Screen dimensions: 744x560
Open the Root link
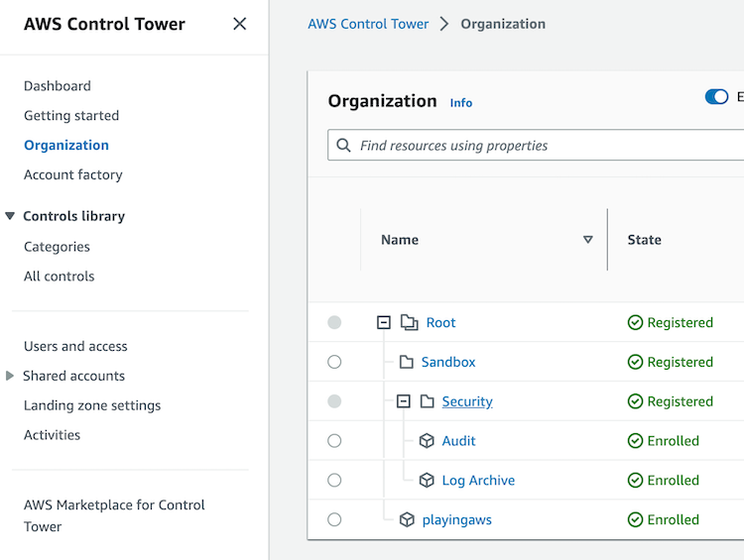440,322
